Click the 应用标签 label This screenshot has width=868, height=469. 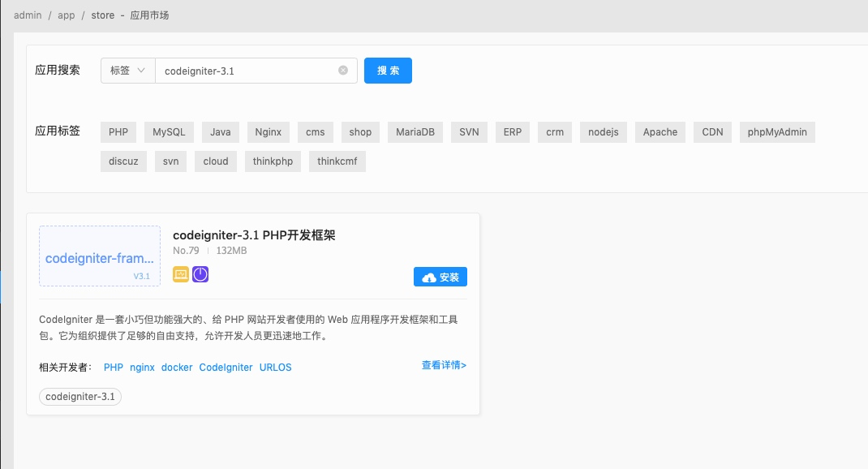tap(58, 131)
